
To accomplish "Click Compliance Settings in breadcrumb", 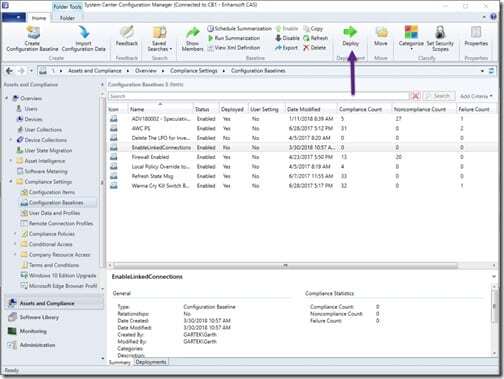I will (194, 71).
